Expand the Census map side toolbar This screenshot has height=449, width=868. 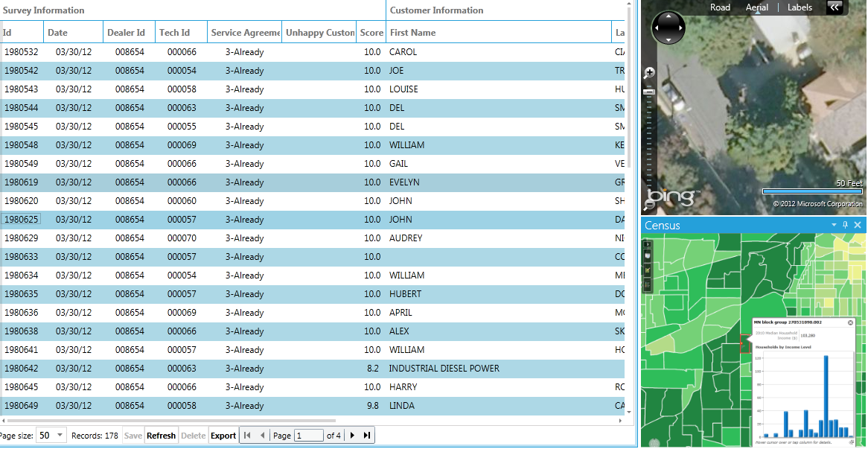[x=647, y=244]
